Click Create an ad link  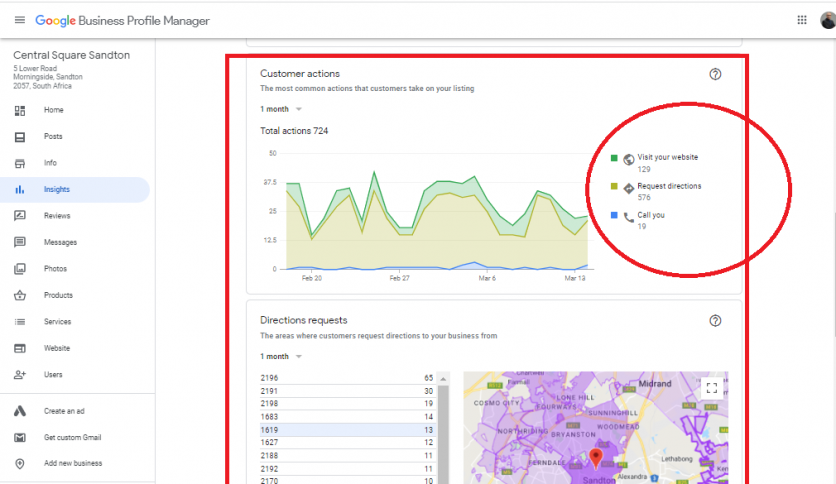pos(64,411)
